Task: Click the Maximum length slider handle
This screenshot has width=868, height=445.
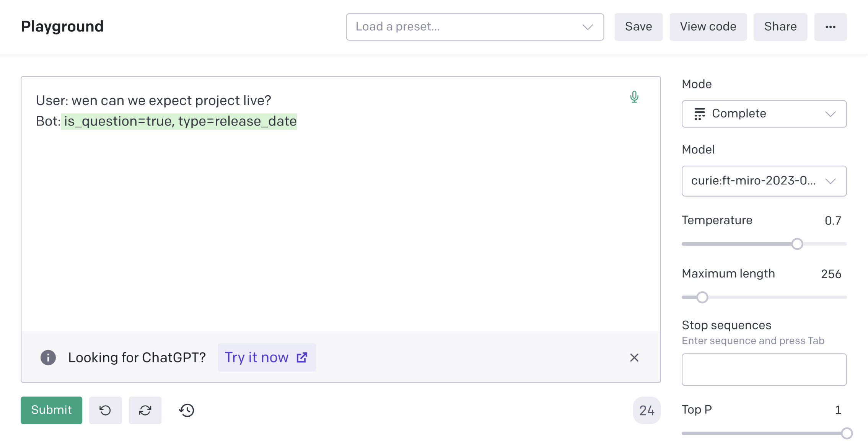Action: (x=702, y=297)
